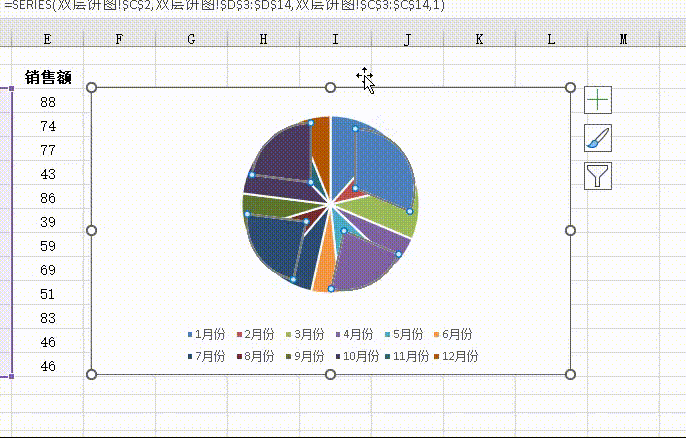The height and width of the screenshot is (438, 686).
Task: Click the 5月份 legend entry
Action: [404, 334]
